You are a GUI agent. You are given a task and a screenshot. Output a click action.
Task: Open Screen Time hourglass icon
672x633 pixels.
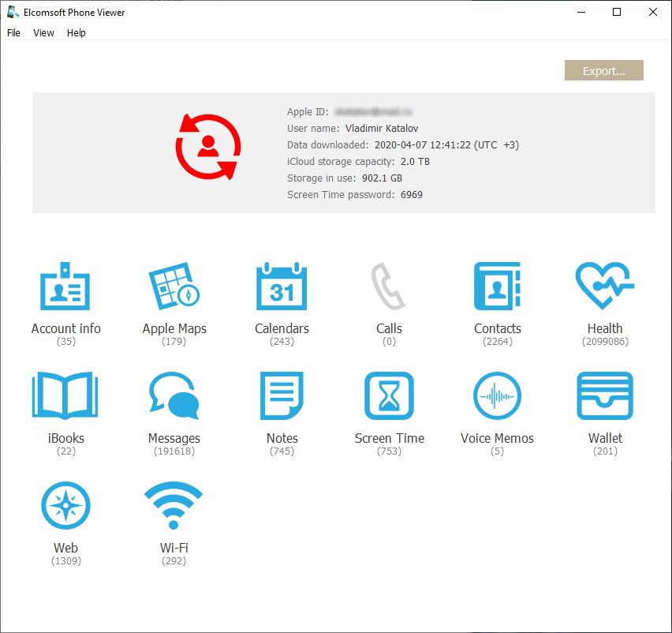[389, 396]
